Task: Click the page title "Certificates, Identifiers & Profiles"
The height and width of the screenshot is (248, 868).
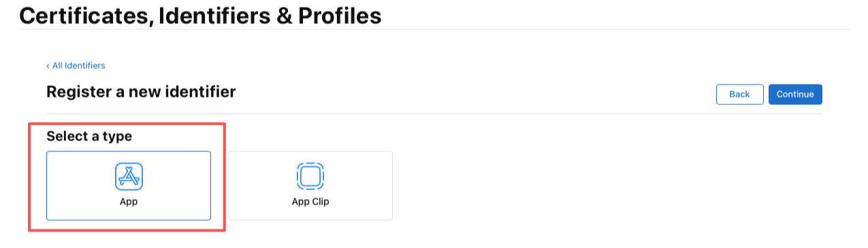Action: pyautogui.click(x=200, y=15)
